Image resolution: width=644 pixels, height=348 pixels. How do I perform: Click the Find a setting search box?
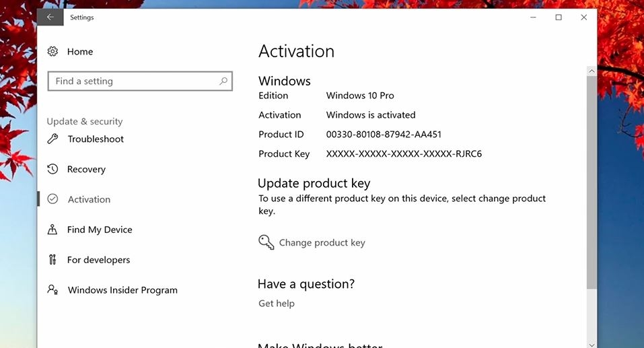point(140,81)
